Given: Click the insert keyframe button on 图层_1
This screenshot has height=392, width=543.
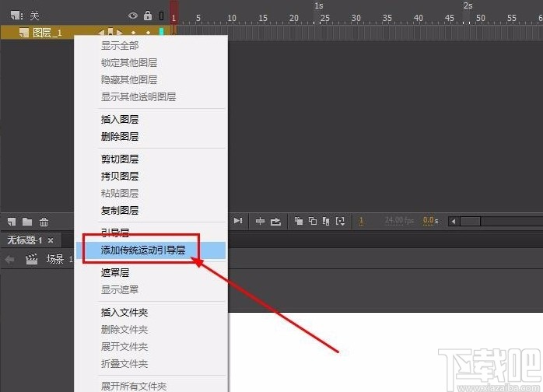Looking at the screenshot, I should coord(110,32).
